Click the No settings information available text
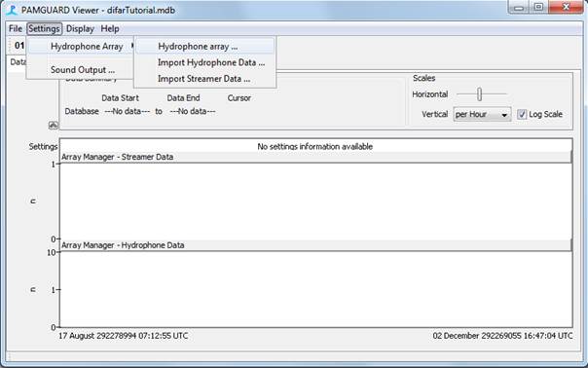Viewport: 588px width, 368px height. pos(315,147)
